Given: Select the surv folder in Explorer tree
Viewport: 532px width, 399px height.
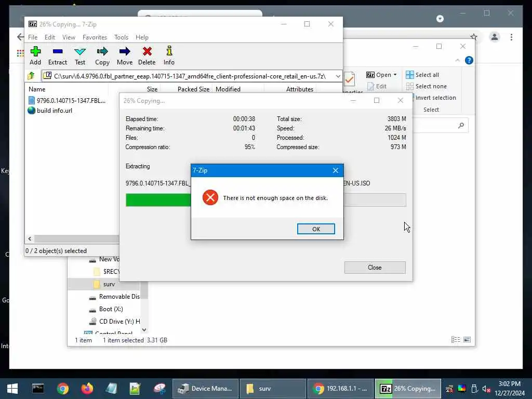Looking at the screenshot, I should click(104, 284).
